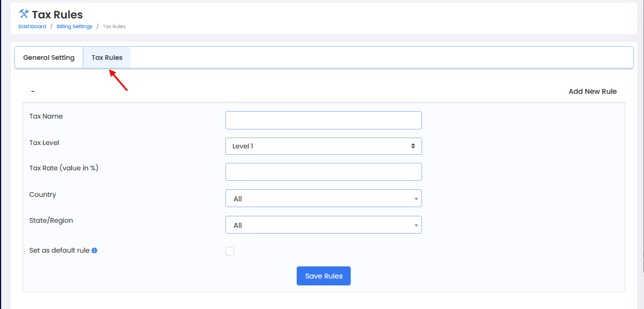The height and width of the screenshot is (309, 644).
Task: Click the Tax Rules page title
Action: pyautogui.click(x=57, y=14)
